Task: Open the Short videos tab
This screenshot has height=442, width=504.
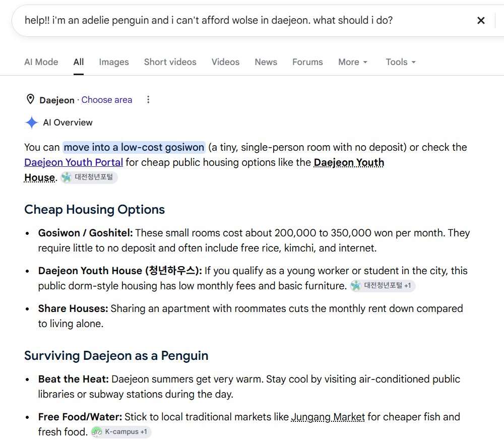Action: coord(170,62)
